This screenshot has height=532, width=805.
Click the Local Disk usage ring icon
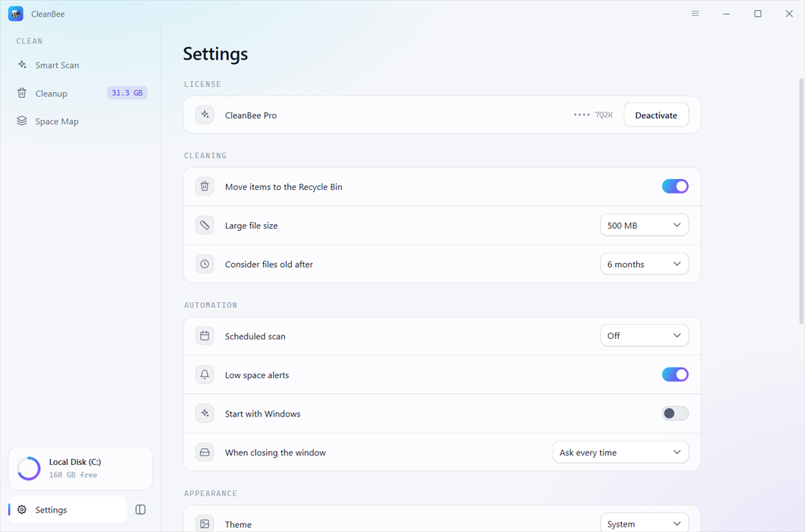point(29,468)
